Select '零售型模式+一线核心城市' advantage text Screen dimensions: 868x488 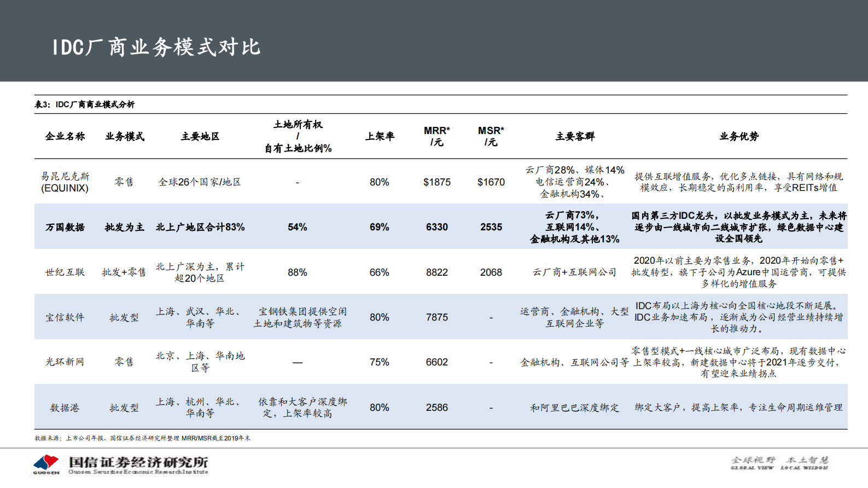point(739,362)
